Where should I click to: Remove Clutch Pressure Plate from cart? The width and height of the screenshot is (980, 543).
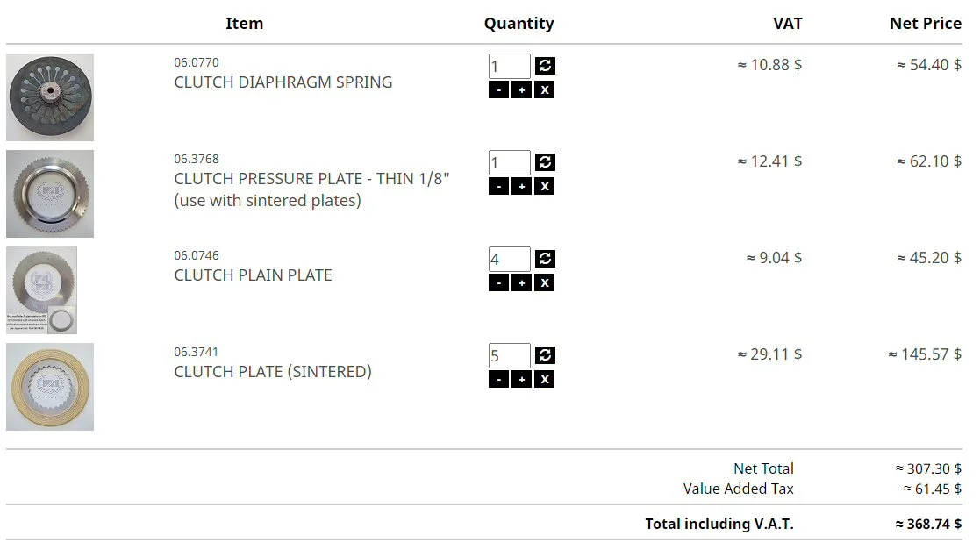(545, 186)
